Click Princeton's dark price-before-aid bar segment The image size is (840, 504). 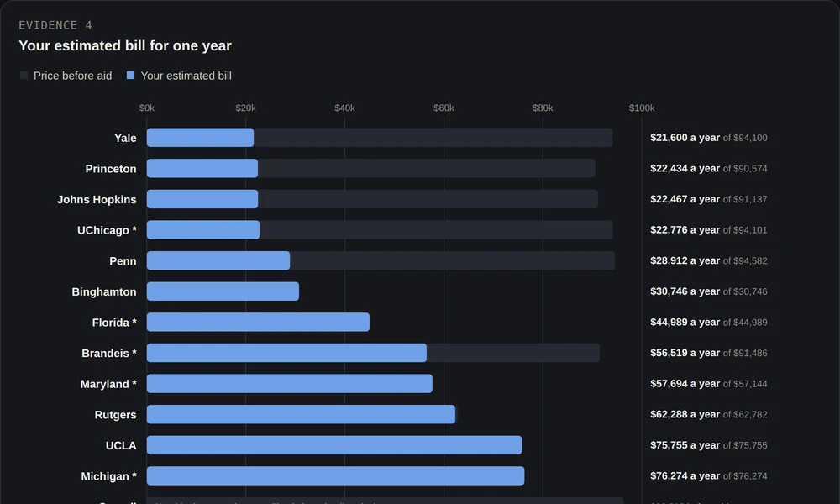427,168
